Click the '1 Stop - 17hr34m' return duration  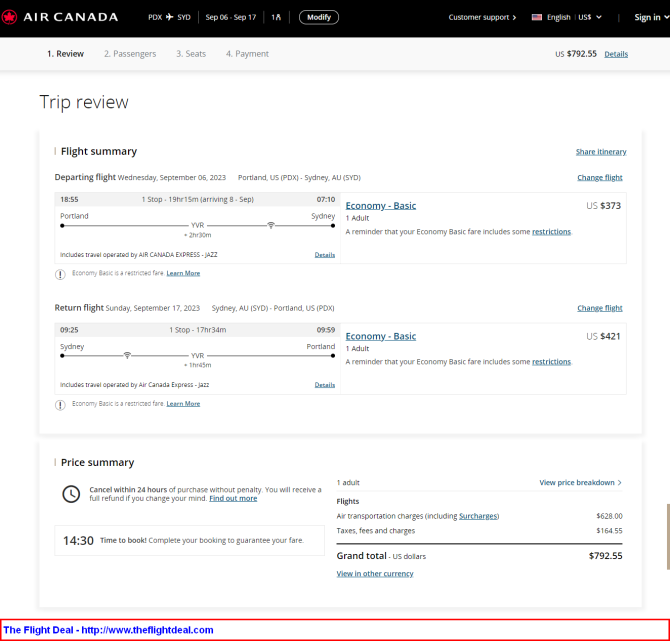pos(198,330)
